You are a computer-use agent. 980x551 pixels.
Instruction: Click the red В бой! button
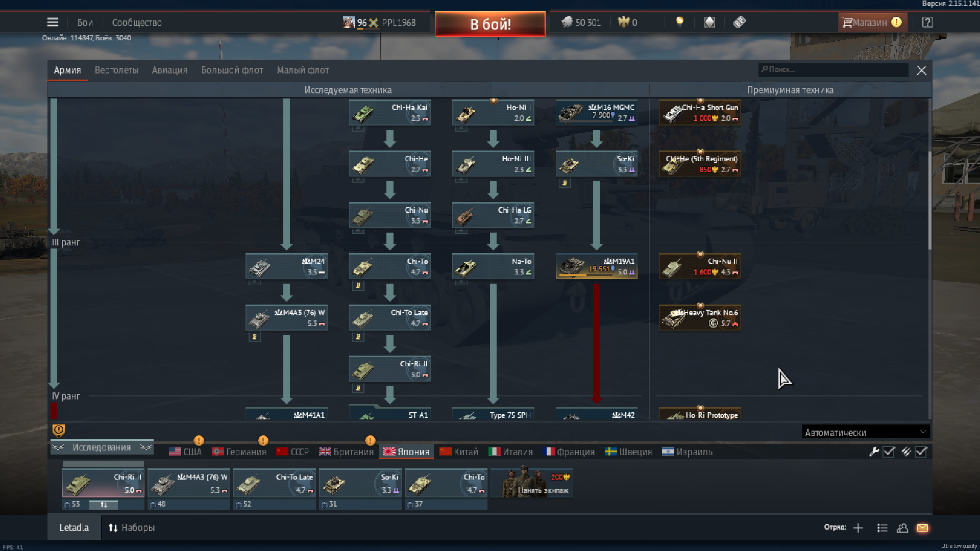click(x=490, y=24)
